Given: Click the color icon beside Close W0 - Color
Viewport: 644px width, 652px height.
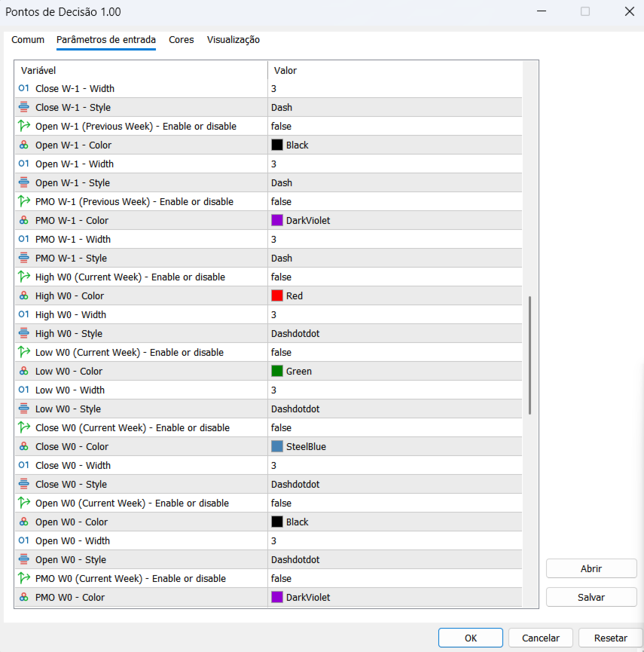Looking at the screenshot, I should [x=23, y=447].
